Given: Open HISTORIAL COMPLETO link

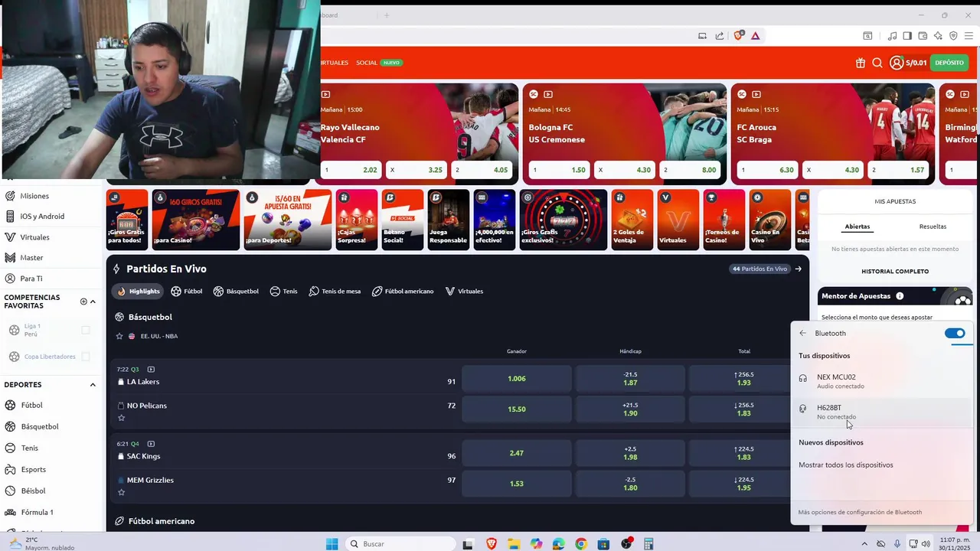Looking at the screenshot, I should (x=895, y=271).
